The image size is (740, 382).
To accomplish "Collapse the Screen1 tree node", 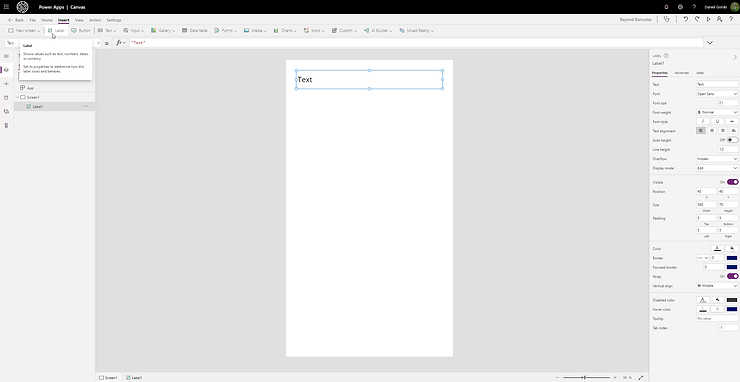I will 17,97.
